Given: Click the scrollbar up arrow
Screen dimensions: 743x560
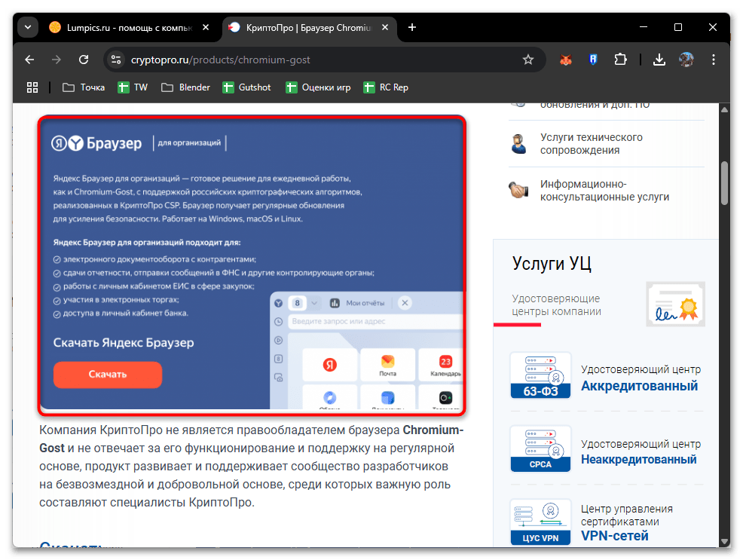Looking at the screenshot, I should (x=724, y=109).
